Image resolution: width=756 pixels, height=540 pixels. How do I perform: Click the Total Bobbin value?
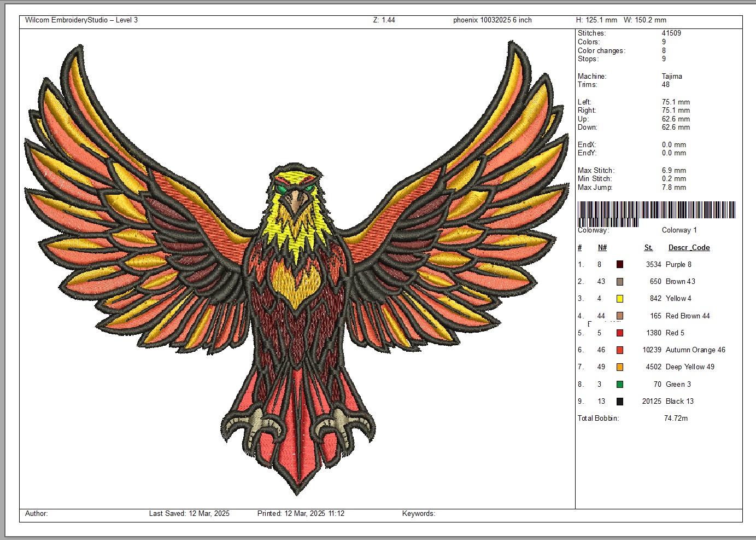676,419
